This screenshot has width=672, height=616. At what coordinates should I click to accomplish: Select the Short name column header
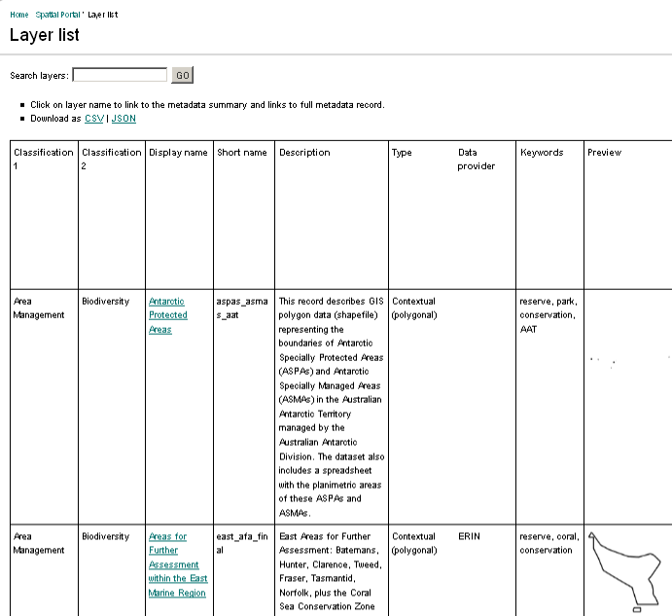[x=241, y=153]
